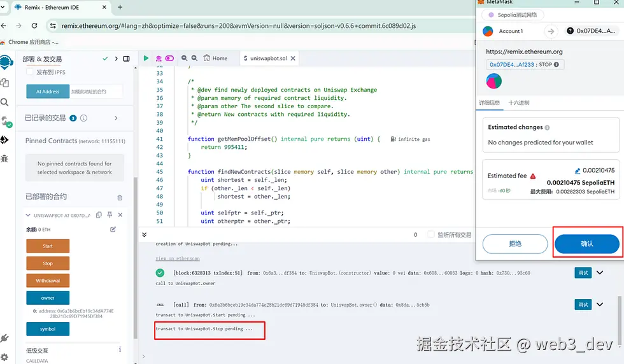
Task: Open the site information icon in the address bar
Action: pyautogui.click(x=52, y=26)
